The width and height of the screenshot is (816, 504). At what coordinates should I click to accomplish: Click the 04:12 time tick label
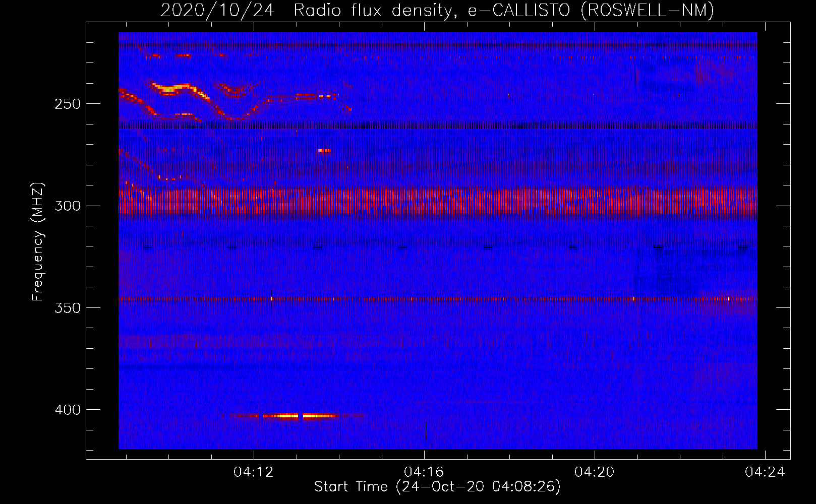point(254,472)
